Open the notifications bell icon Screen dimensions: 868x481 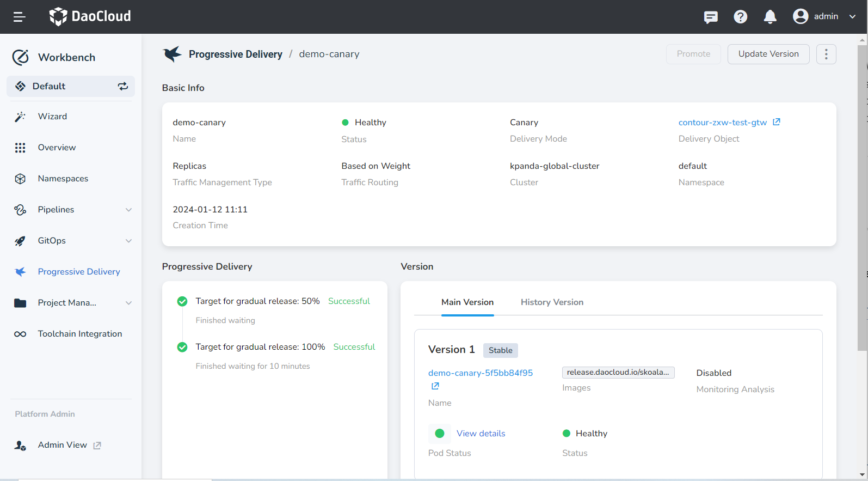769,17
